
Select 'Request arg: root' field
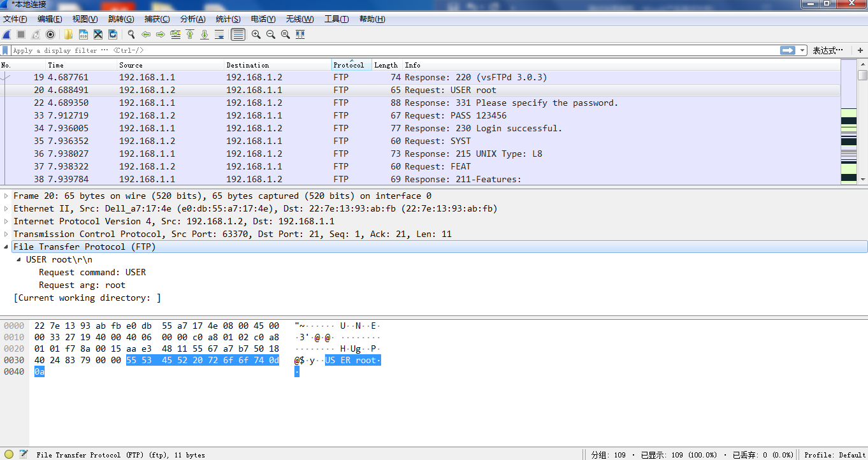[x=82, y=285]
